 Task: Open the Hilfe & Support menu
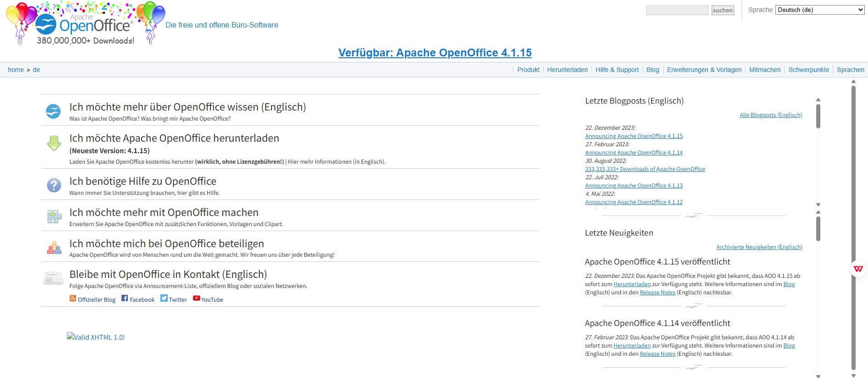coord(617,70)
